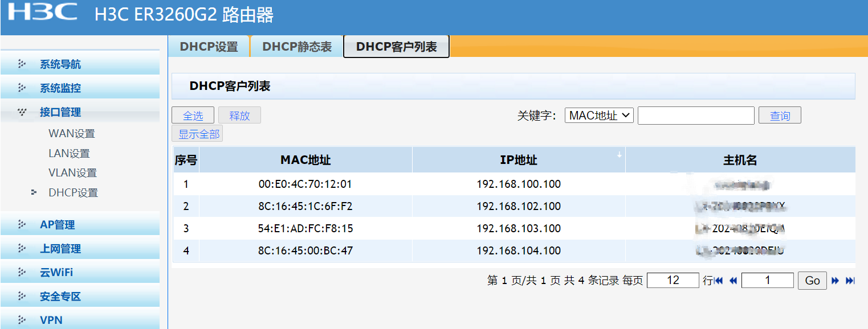The width and height of the screenshot is (868, 329).
Task: Collapse 接口管理 menu section
Action: [80, 112]
